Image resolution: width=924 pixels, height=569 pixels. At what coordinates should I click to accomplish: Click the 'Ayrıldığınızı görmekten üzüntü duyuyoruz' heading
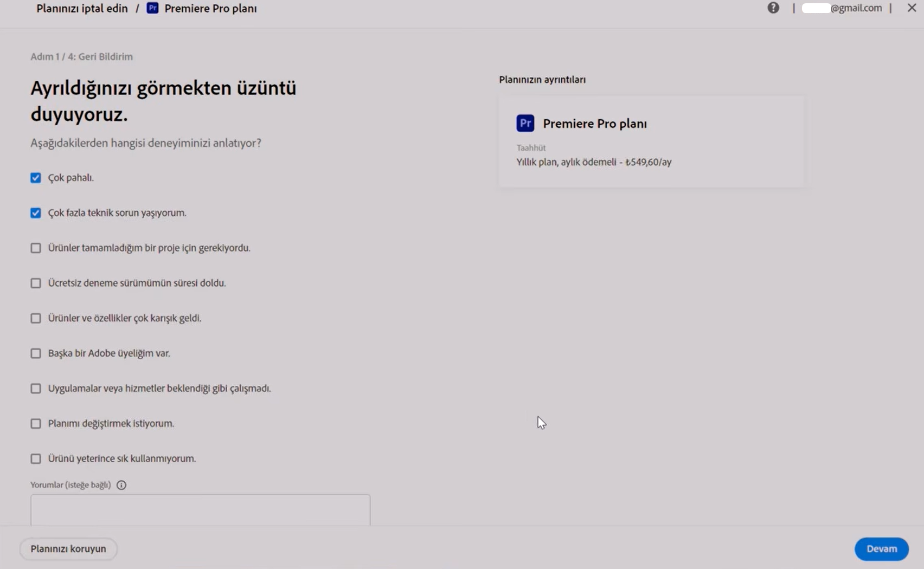[x=163, y=101]
